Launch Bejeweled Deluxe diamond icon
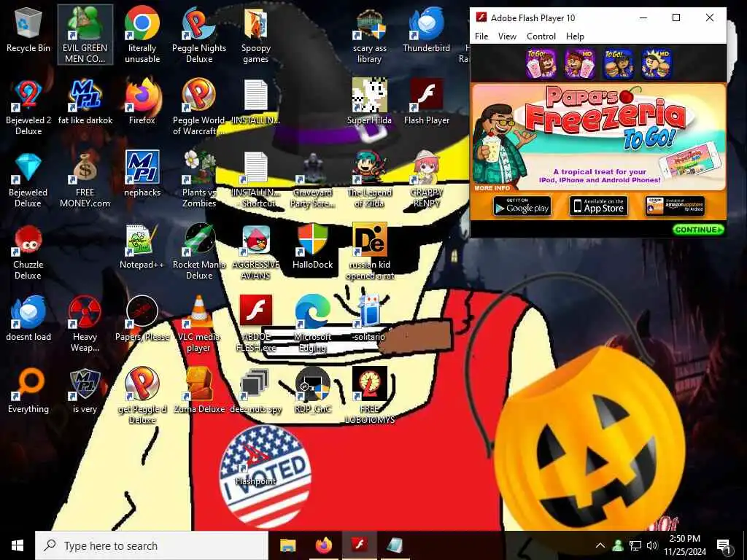Viewport: 747px width, 560px height. (28, 179)
